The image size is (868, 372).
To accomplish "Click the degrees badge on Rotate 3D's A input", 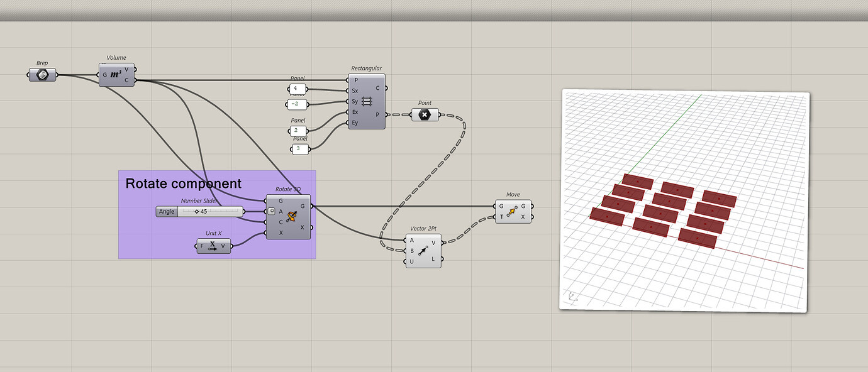I will pos(272,211).
